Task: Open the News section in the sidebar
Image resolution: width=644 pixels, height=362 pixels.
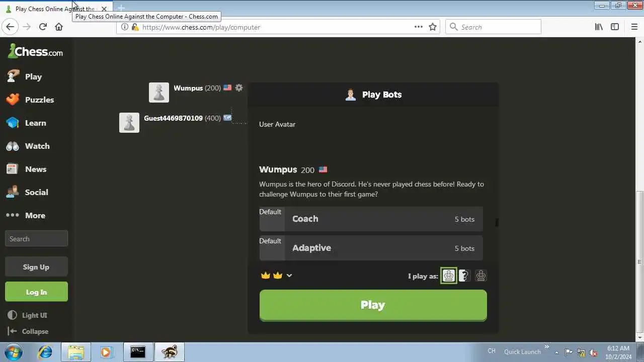Action: (x=26, y=169)
